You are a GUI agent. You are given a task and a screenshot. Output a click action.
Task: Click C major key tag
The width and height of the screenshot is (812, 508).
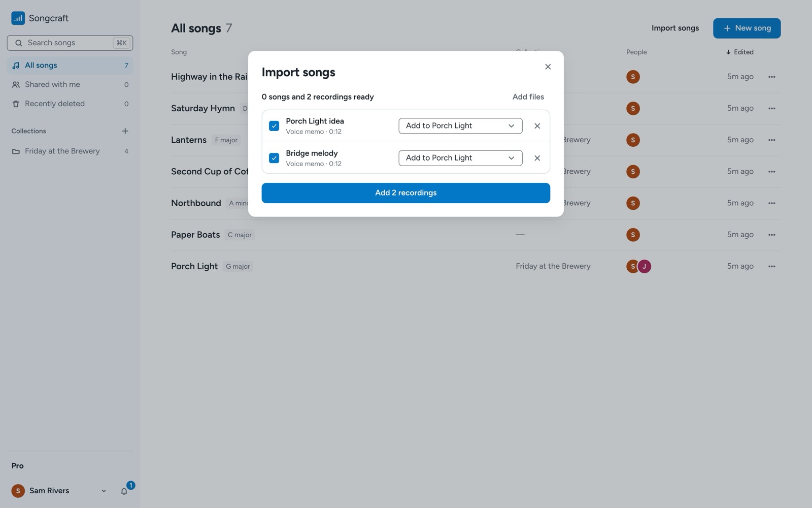tap(240, 235)
